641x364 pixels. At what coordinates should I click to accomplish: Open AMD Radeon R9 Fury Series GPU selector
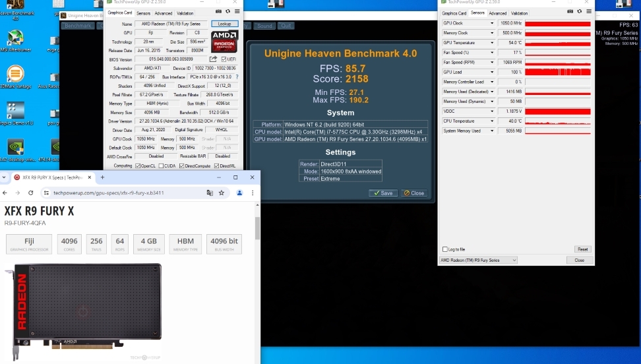(x=478, y=260)
